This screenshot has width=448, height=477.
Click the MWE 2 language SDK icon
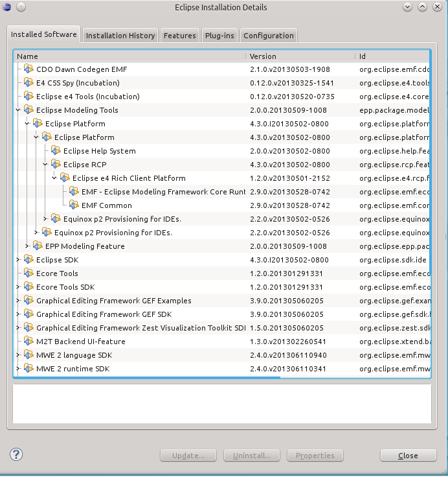[28, 355]
